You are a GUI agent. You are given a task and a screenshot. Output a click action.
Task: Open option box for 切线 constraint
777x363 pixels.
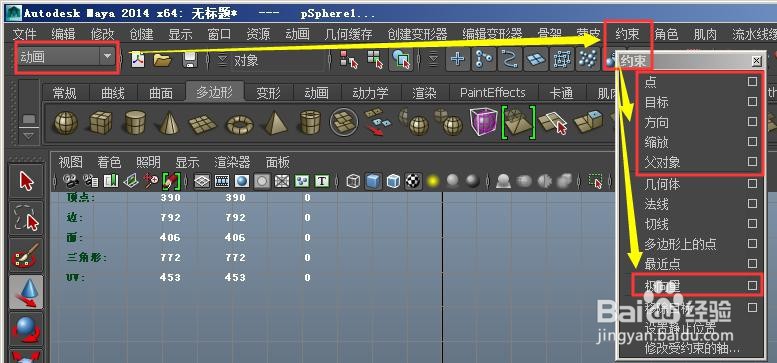tap(752, 224)
